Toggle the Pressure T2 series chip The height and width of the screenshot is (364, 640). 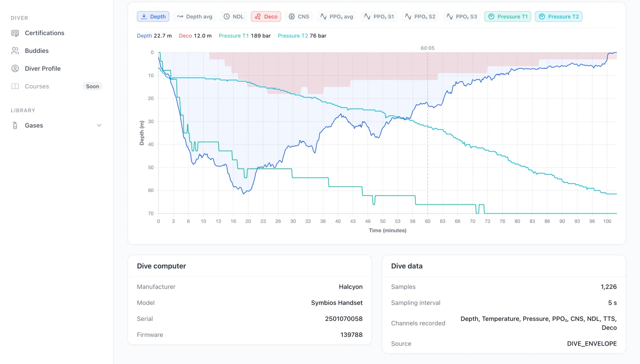[558, 16]
